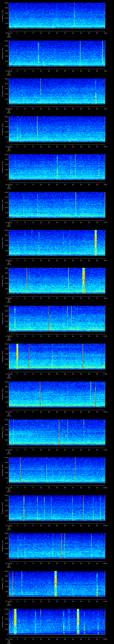Select the spectrogram panel beginning at 22:12:00
The image size is (114, 644).
tap(57, 432)
